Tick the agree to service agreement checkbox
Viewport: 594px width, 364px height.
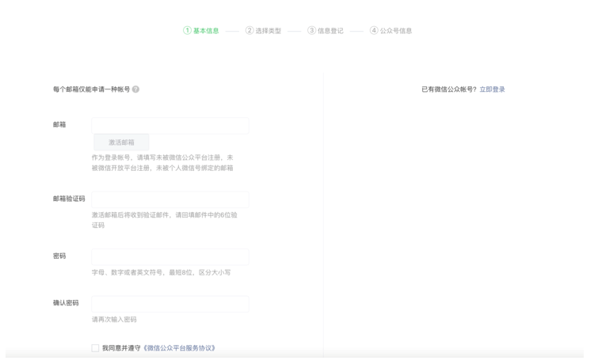[95, 348]
